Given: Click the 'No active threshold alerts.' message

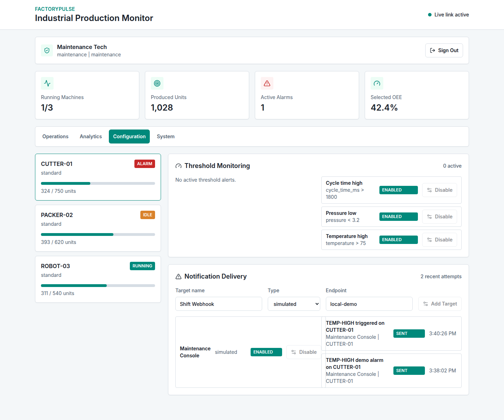Looking at the screenshot, I should click(x=205, y=180).
